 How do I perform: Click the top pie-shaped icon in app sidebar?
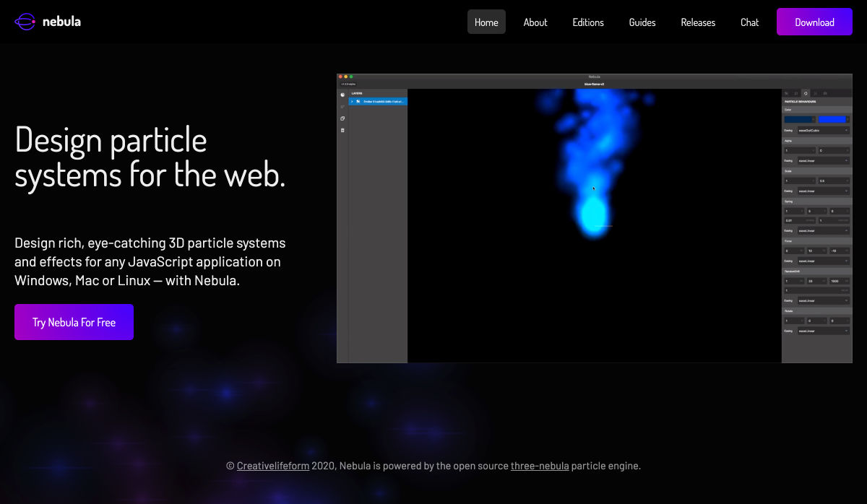click(342, 95)
